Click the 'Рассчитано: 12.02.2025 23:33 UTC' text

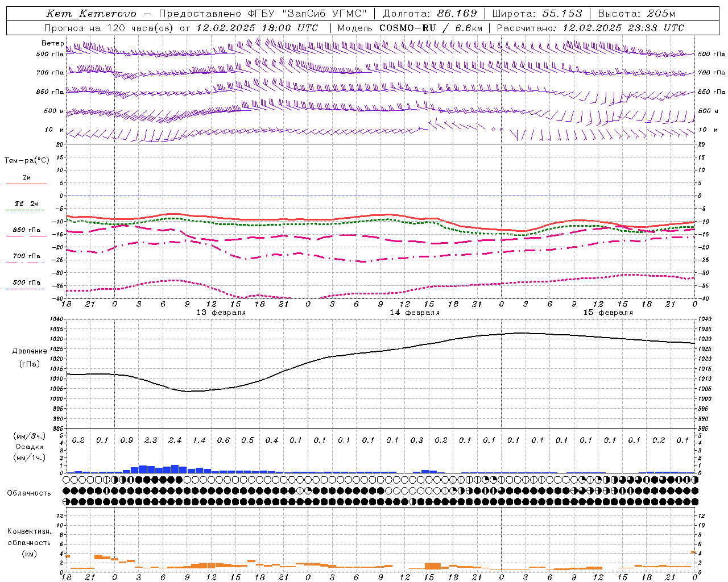590,28
